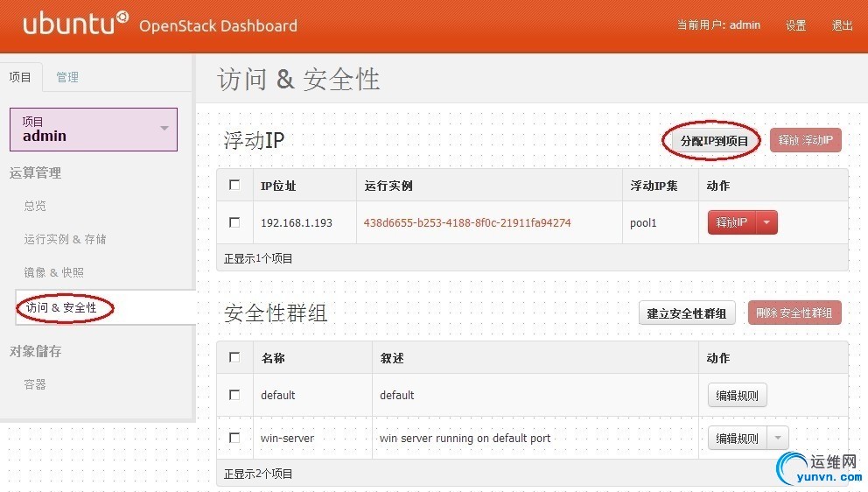
Task: Open 总览 in the sidebar
Action: (x=35, y=206)
